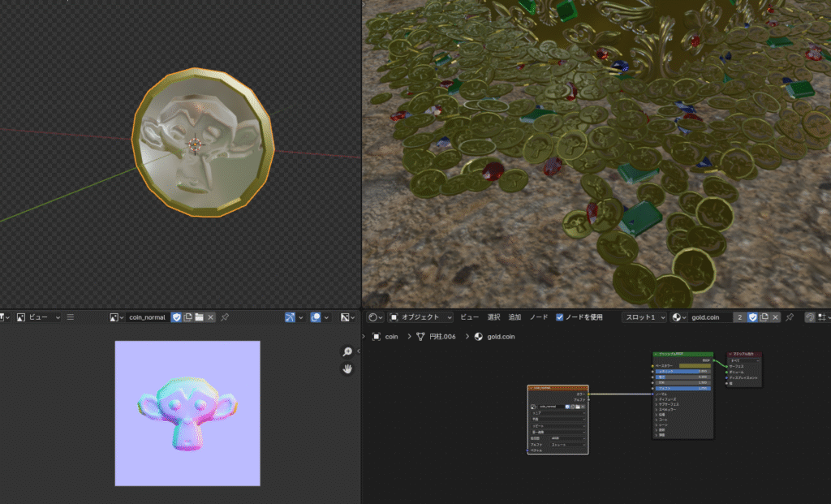This screenshot has height=504, width=831.
Task: Expand the シーン section in Principled BSDF
Action: pos(662,425)
